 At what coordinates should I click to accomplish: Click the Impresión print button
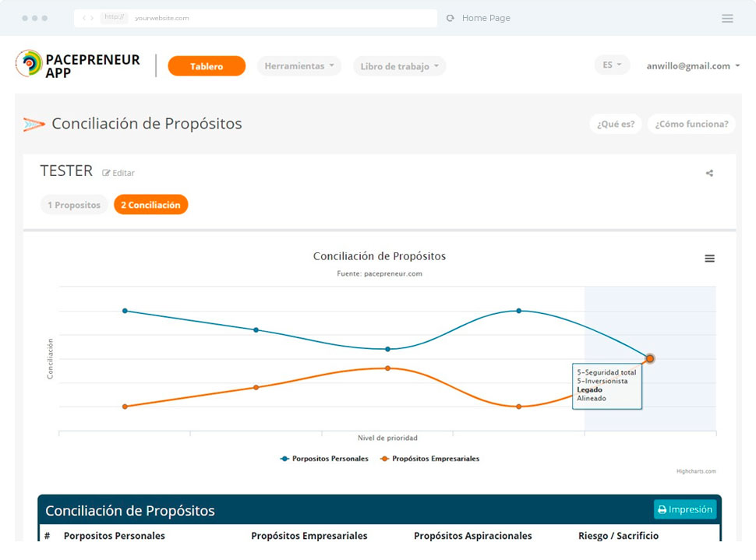click(x=685, y=509)
